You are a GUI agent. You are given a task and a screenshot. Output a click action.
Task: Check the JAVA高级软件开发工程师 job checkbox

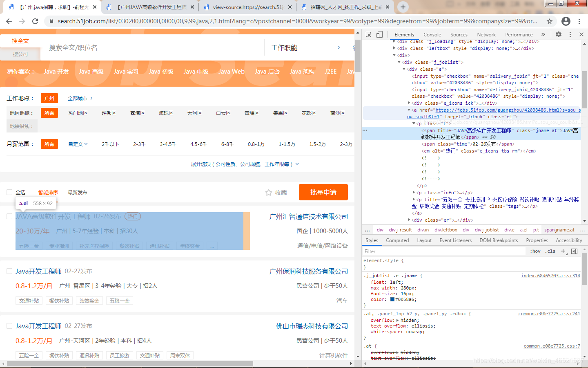pyautogui.click(x=9, y=216)
